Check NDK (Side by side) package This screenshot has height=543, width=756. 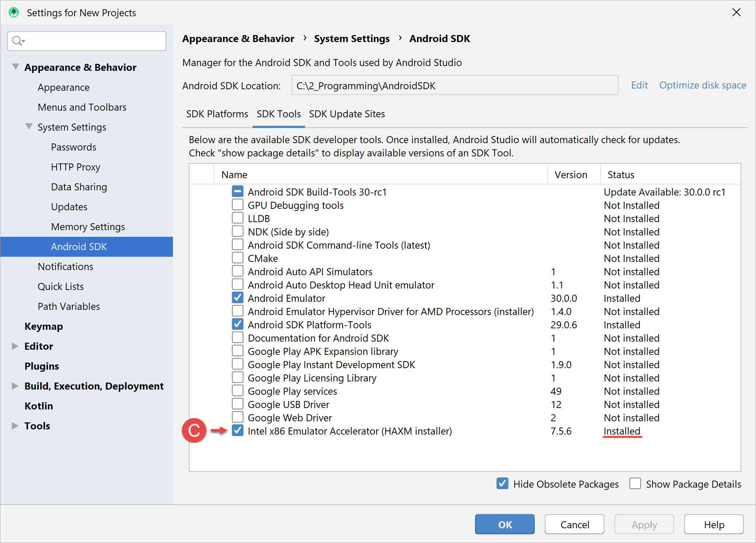[x=238, y=231]
